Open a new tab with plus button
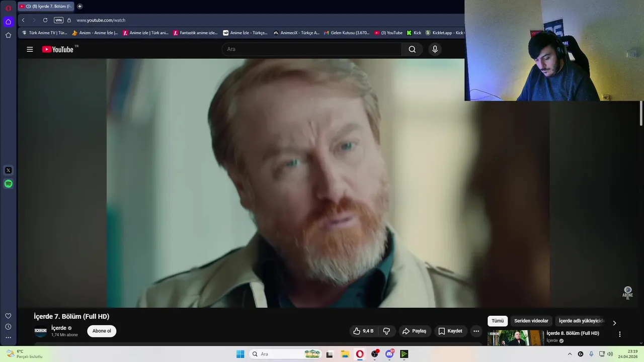The image size is (644, 362). tap(79, 7)
